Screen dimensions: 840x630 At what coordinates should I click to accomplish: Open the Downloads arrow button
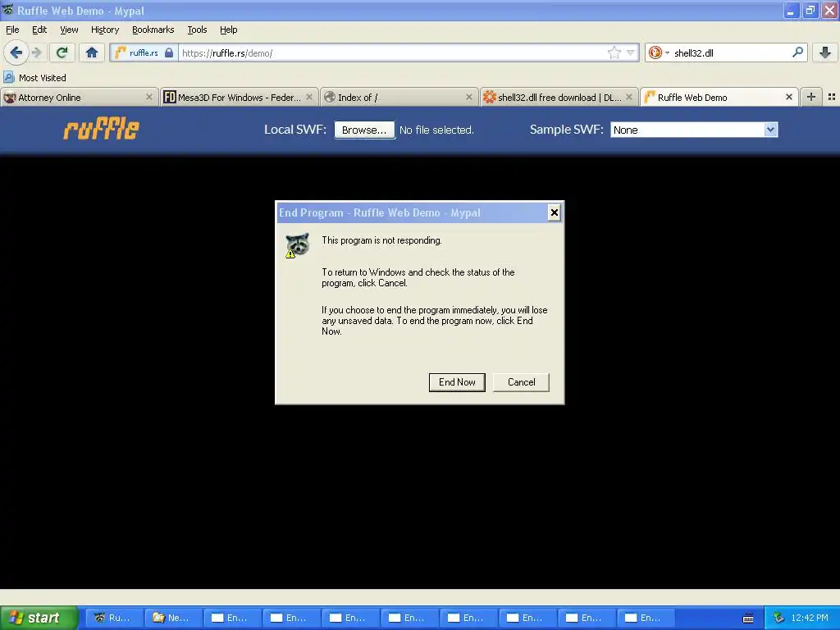pyautogui.click(x=825, y=52)
